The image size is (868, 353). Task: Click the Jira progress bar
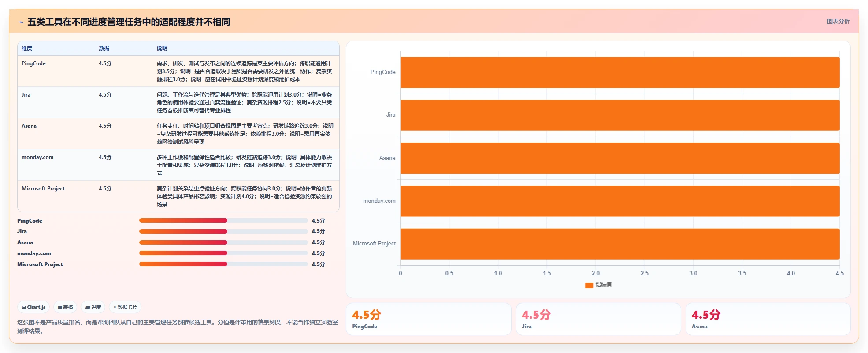(x=223, y=231)
